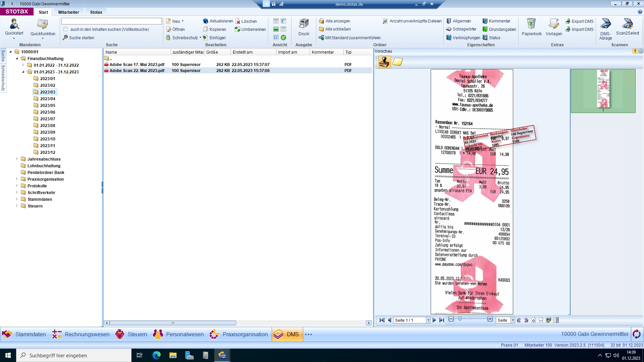Open Microsoft Edge from taskbar

(157, 355)
